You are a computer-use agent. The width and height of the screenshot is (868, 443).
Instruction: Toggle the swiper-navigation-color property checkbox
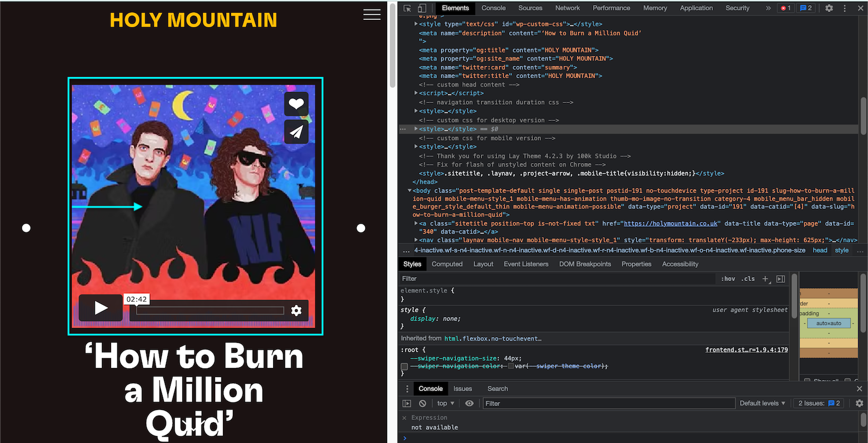coord(404,367)
